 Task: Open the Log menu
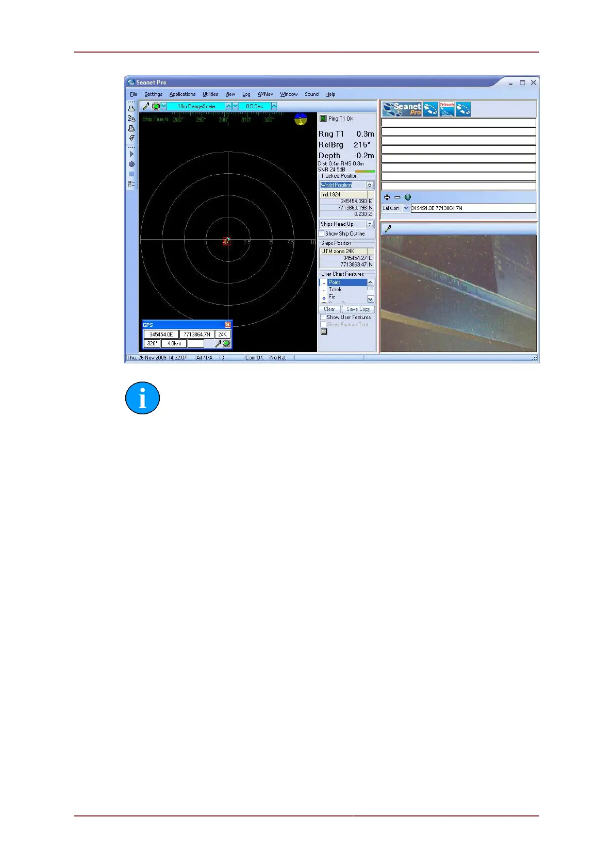point(246,94)
